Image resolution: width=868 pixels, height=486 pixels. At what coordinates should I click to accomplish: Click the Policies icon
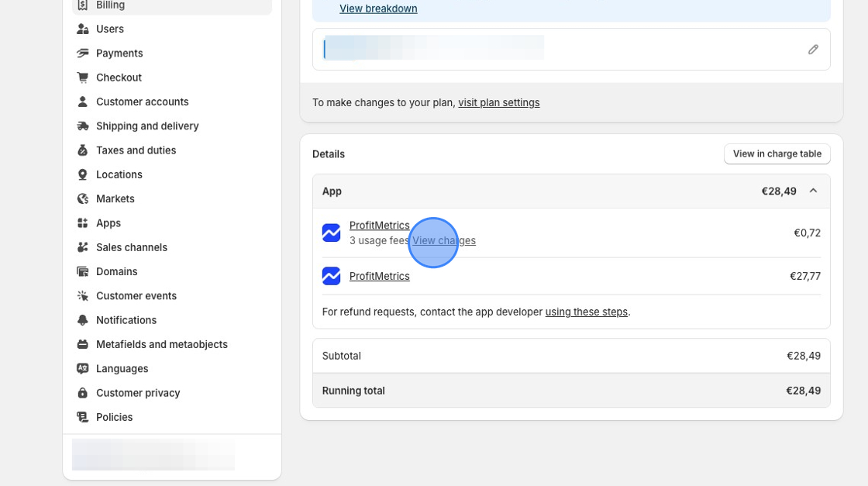pos(82,417)
